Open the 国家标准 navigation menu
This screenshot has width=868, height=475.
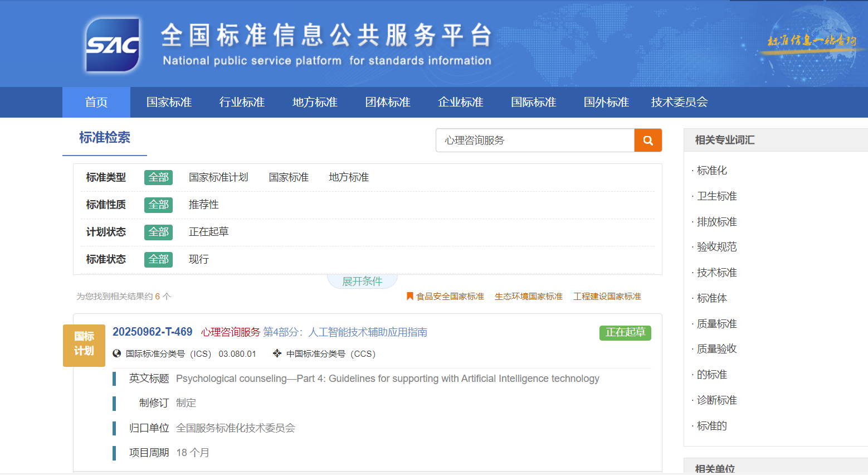coord(169,102)
